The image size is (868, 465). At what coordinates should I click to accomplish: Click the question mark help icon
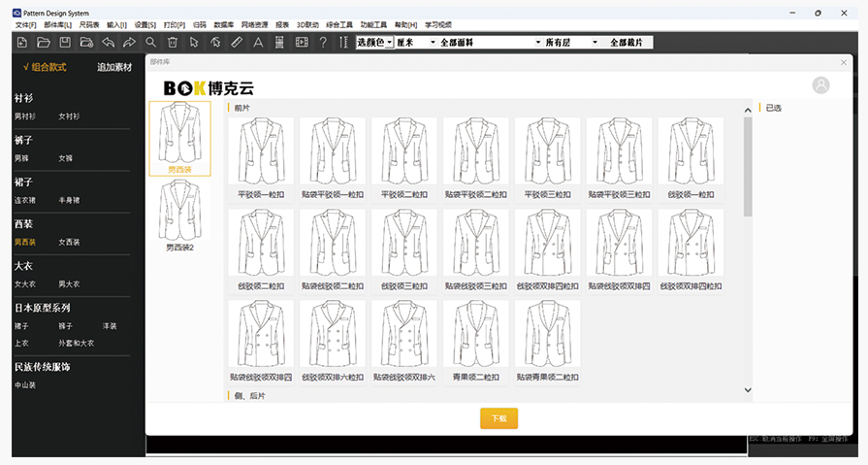coord(323,43)
